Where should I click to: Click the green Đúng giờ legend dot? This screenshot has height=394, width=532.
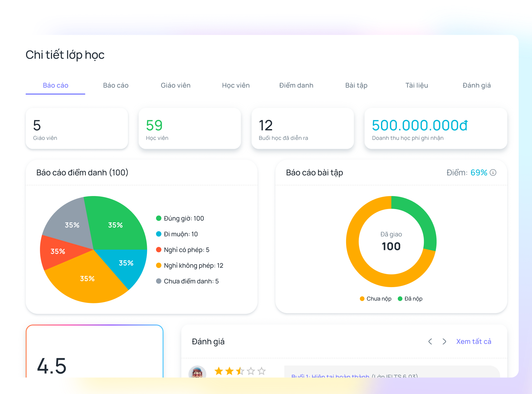[x=158, y=218]
